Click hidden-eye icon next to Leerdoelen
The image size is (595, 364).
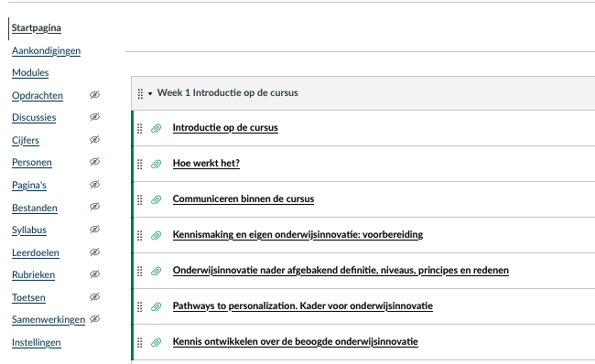(x=94, y=252)
